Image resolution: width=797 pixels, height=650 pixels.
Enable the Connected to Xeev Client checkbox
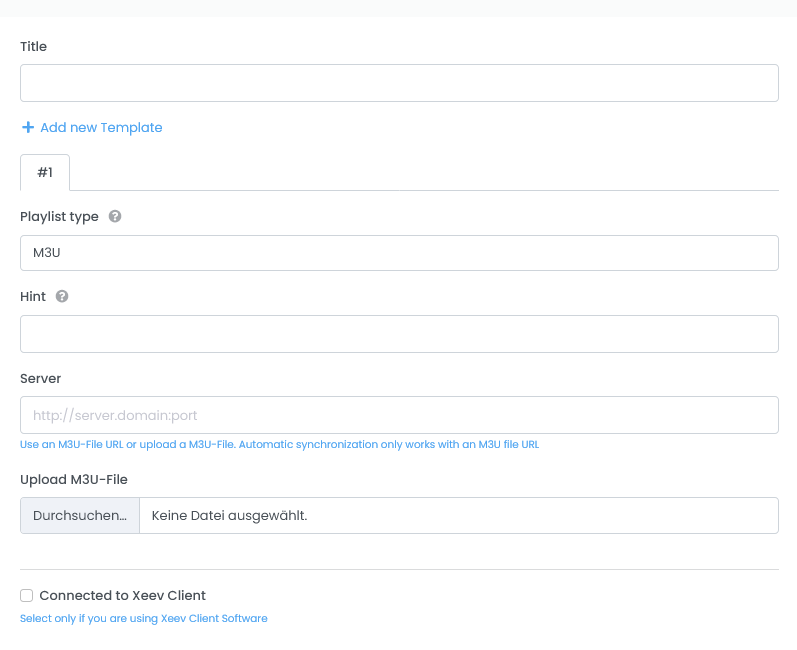[27, 596]
